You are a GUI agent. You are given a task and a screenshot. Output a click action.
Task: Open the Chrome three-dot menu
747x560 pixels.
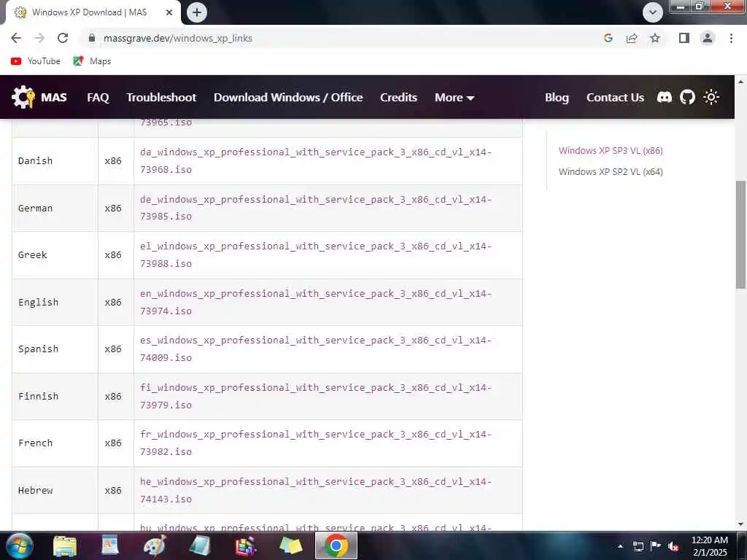(731, 38)
